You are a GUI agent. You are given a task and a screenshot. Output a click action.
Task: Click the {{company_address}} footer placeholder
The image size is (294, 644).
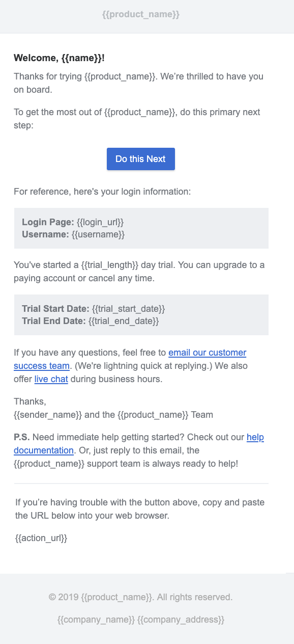coord(181,620)
